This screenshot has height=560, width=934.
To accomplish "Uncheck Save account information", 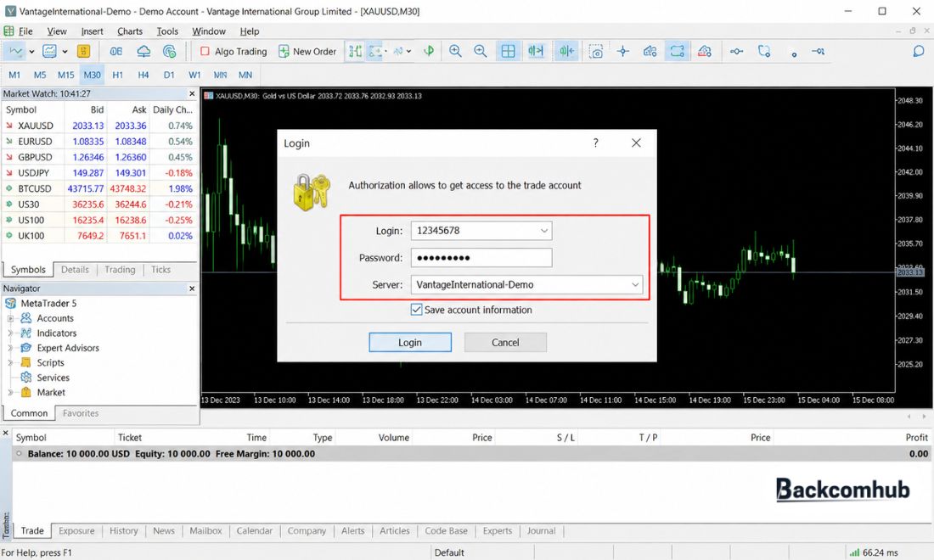I will pos(416,310).
